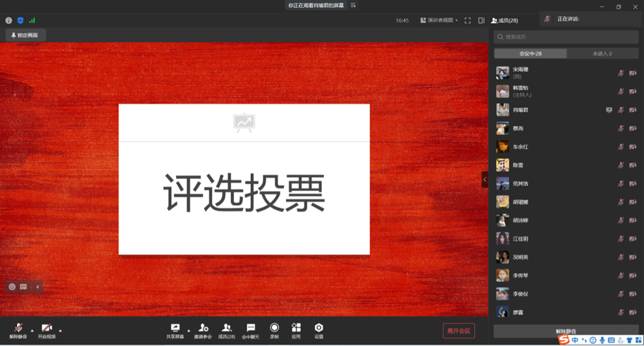
Task: Open the 应用 apps icon
Action: pos(296,330)
